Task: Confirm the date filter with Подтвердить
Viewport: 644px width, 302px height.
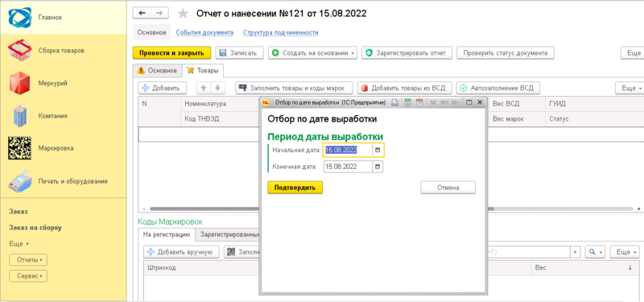Action: tap(295, 188)
